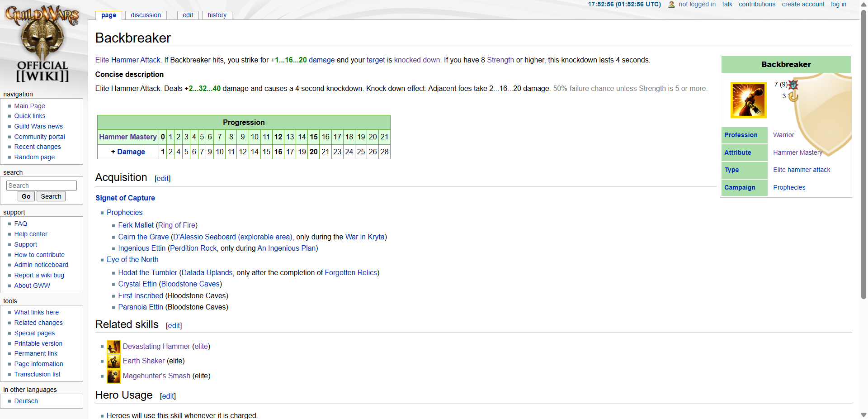Open Quick links in navigation
868x419 pixels.
click(30, 116)
